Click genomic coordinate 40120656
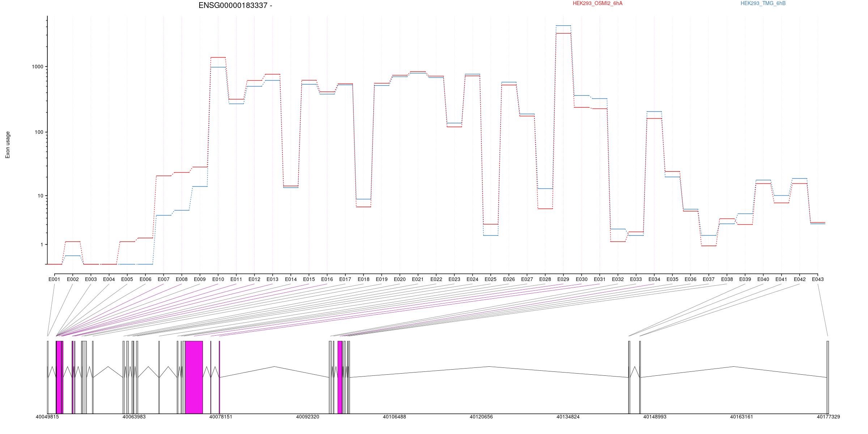This screenshot has width=868, height=434. (x=481, y=417)
